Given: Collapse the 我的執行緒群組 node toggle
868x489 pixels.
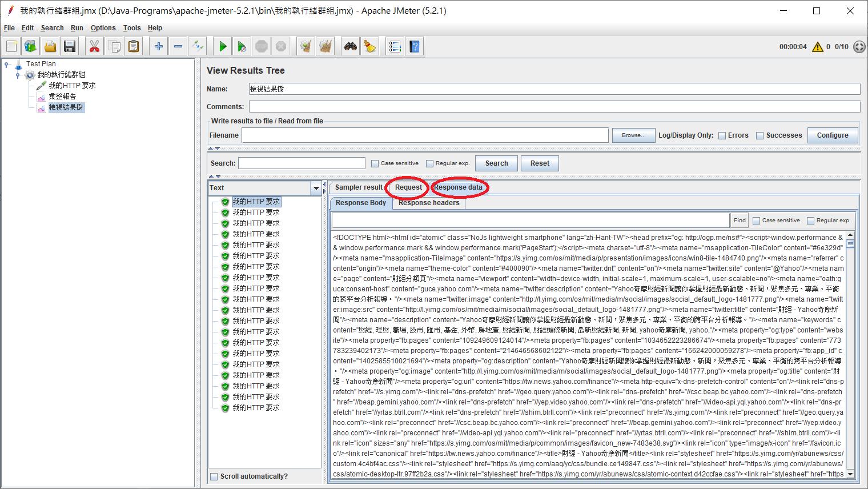Looking at the screenshot, I should point(18,75).
